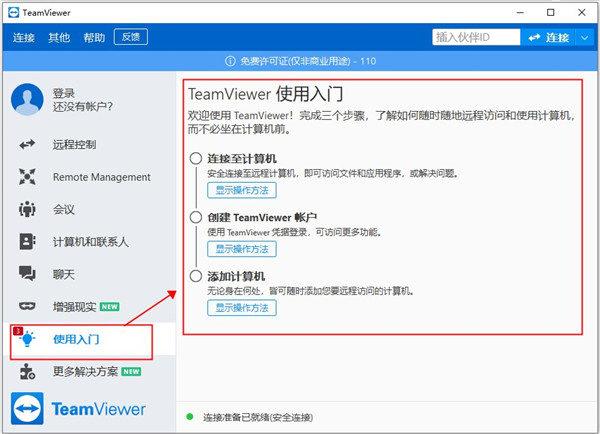The height and width of the screenshot is (434, 600).
Task: Open the Remote Management icon
Action: (27, 177)
